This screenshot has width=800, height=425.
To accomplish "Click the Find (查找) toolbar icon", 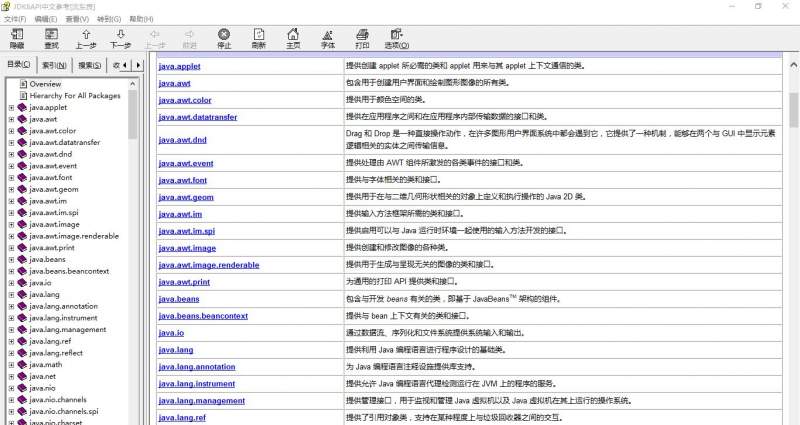I will click(52, 34).
